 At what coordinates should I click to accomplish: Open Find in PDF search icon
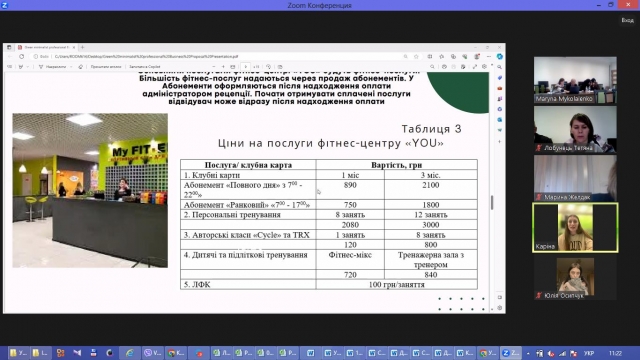click(x=432, y=67)
